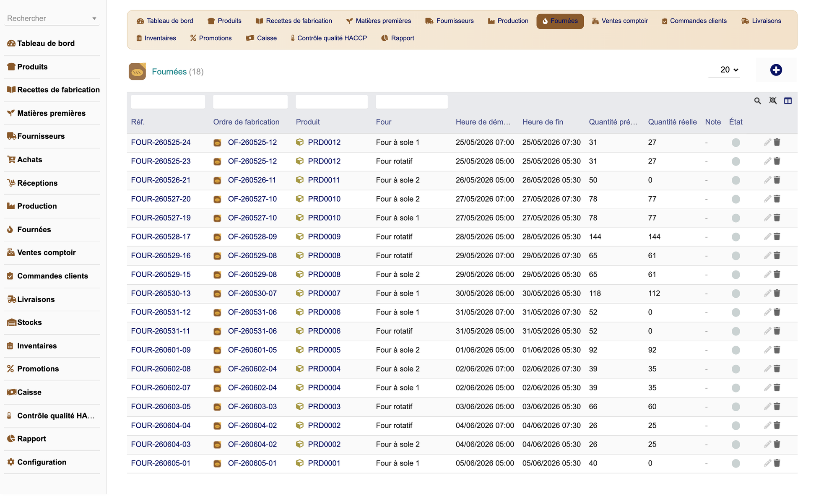Expand the Rechercher dropdown in sidebar
Viewport: 816px width, 504px height.
point(94,18)
